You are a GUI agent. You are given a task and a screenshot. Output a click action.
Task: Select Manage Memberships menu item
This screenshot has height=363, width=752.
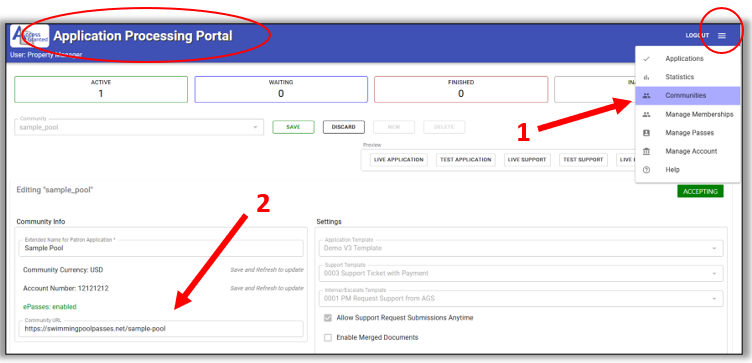[688, 114]
